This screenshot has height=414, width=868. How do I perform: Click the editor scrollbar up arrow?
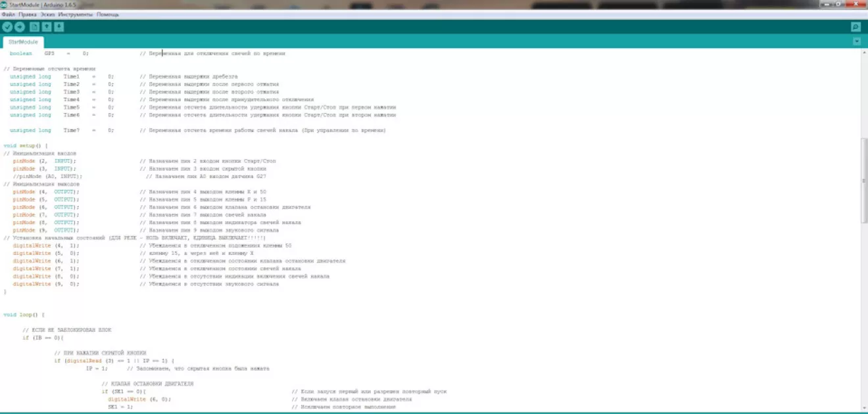tap(864, 53)
